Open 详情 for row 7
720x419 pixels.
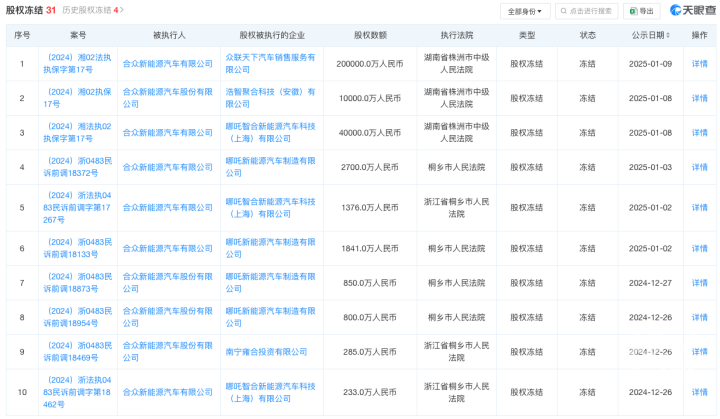[699, 283]
